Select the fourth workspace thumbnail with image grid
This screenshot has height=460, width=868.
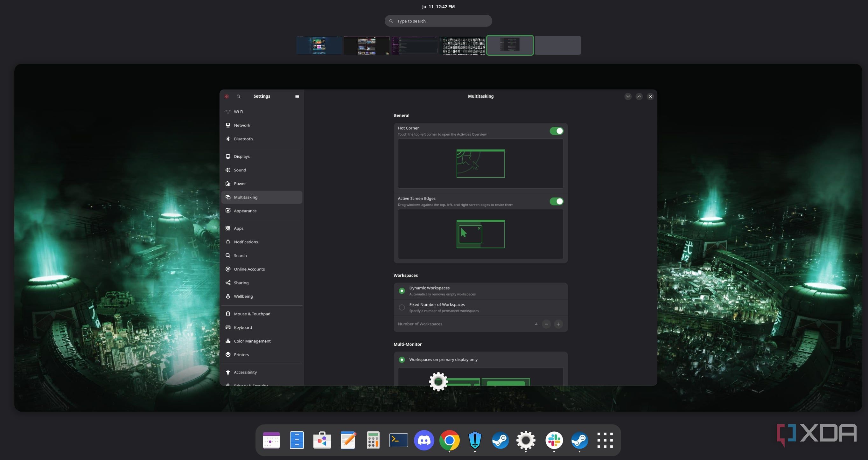[462, 45]
